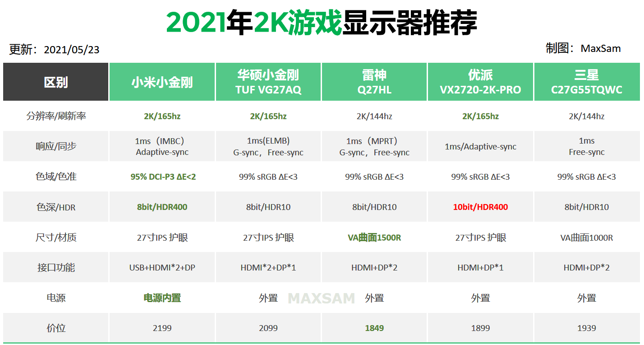The height and width of the screenshot is (345, 644).
Task: Select the 华硕小金刚 TUF VG27AQ header
Action: point(268,82)
